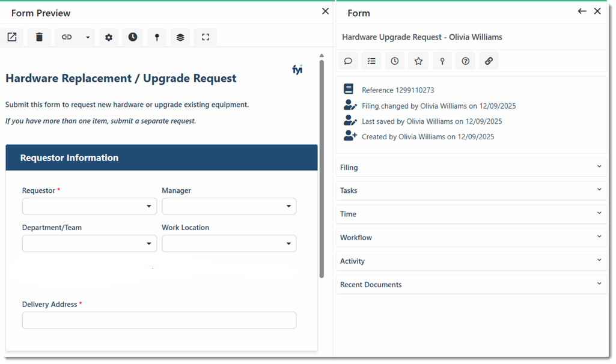The width and height of the screenshot is (616, 364).
Task: Copy link using chain icon
Action: click(x=67, y=37)
